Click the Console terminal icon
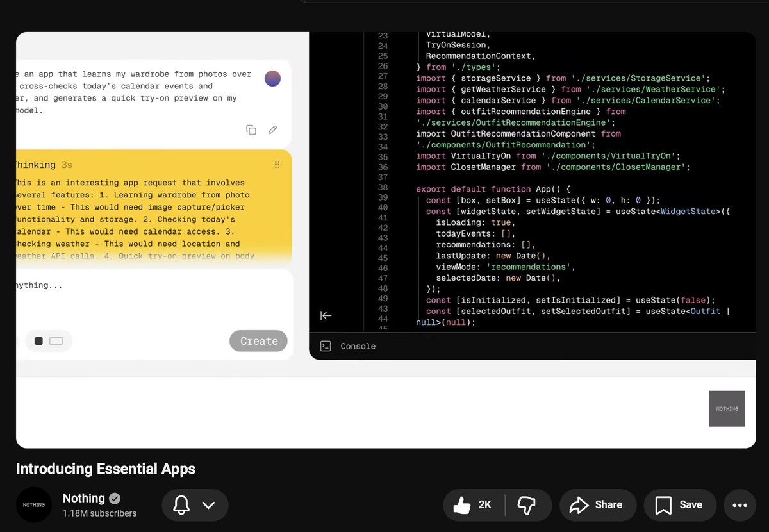Screen dimensions: 769x532 pos(326,346)
